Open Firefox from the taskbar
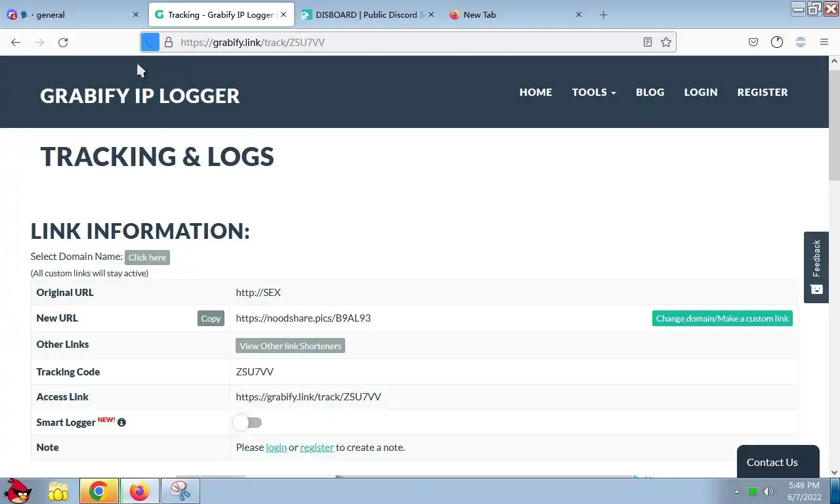This screenshot has height=504, width=840. click(139, 491)
